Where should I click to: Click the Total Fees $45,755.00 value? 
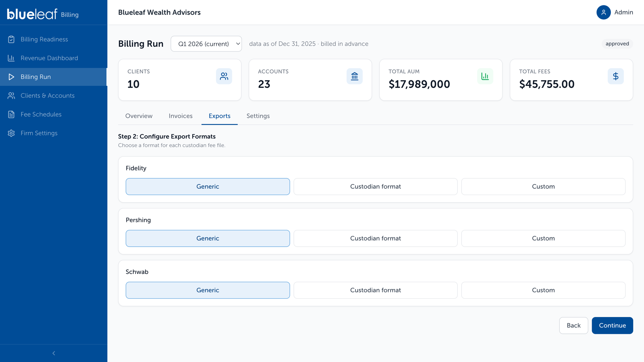[547, 84]
